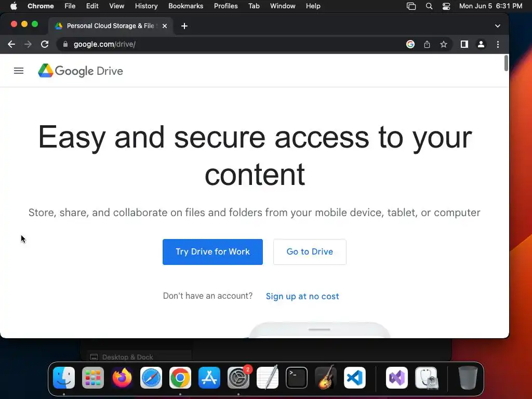Open the History menu
Screen dimensions: 532x399
146,6
